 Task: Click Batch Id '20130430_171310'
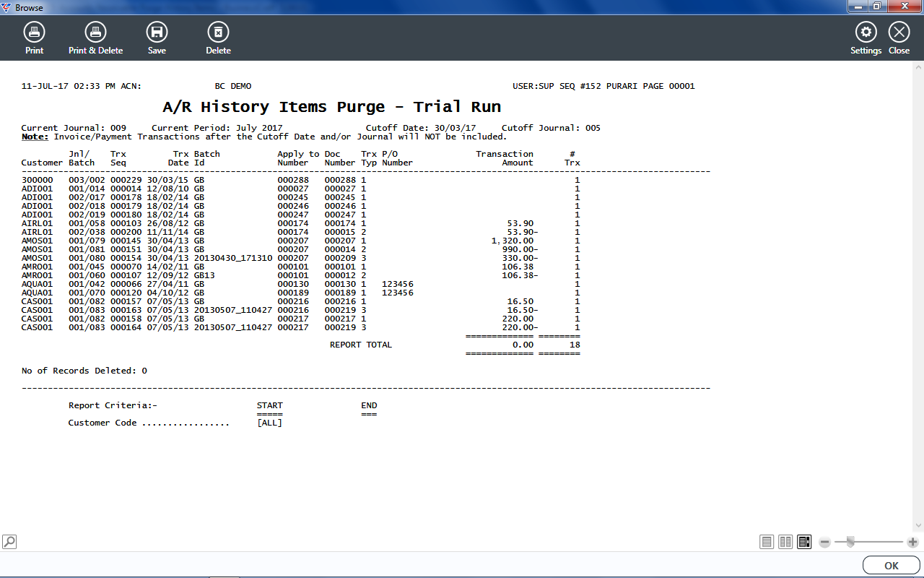[233, 258]
